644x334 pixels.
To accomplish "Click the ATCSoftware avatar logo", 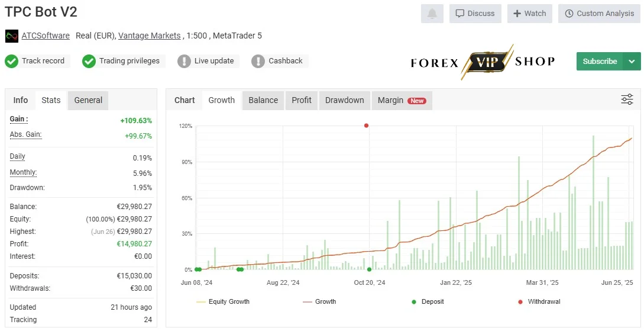I will coord(11,36).
